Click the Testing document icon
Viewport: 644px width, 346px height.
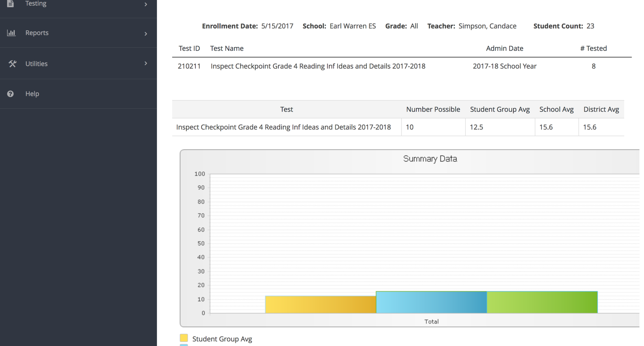10,3
